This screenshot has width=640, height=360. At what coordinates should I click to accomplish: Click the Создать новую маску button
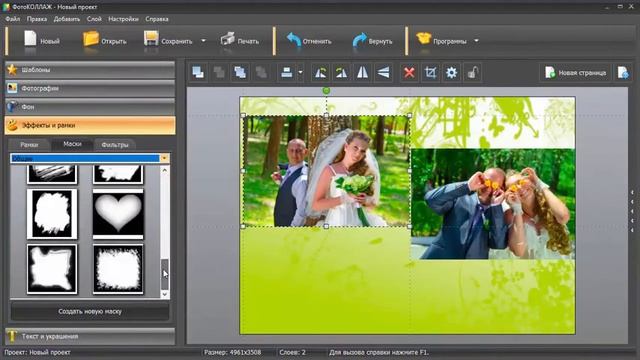90,311
